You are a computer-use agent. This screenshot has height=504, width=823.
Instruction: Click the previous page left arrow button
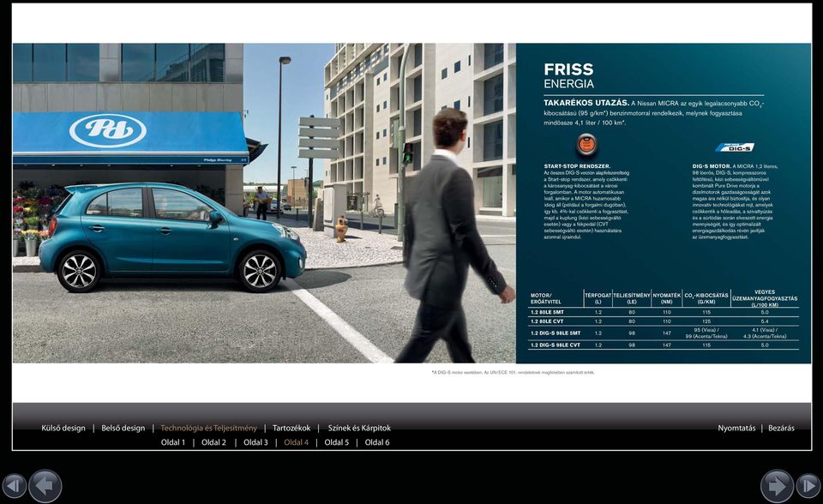click(45, 486)
